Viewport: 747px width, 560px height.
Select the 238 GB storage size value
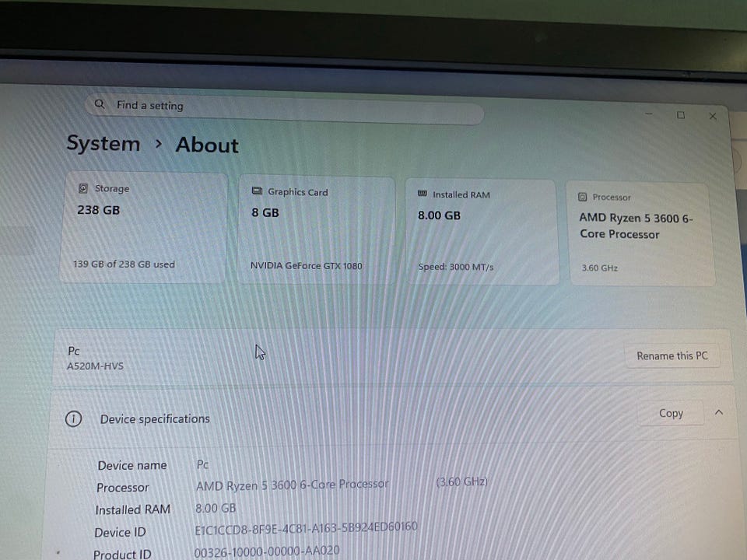tap(98, 209)
